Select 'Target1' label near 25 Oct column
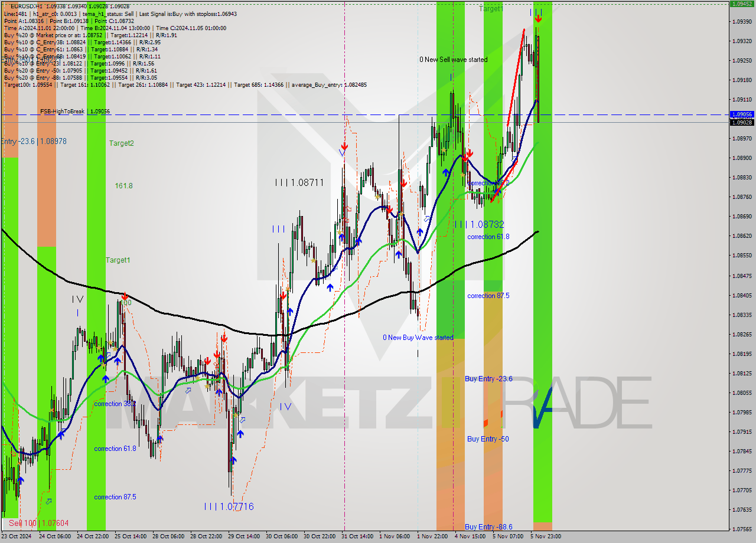 pyautogui.click(x=118, y=260)
